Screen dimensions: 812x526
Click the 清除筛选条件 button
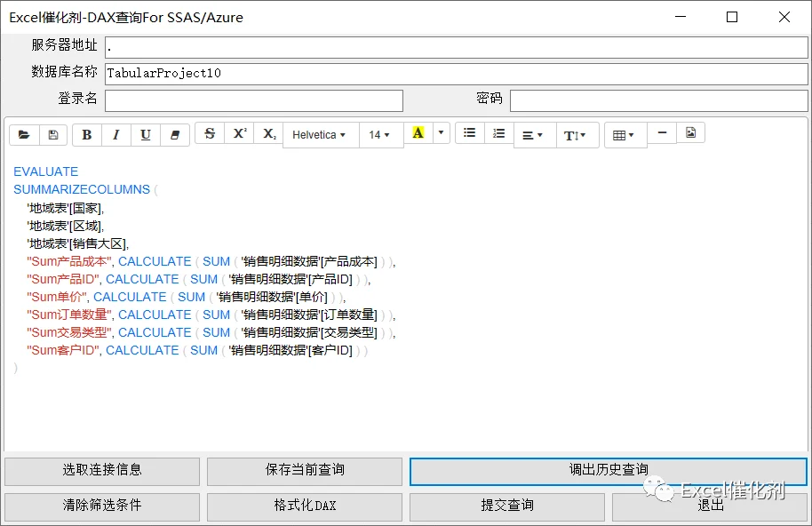click(x=102, y=506)
